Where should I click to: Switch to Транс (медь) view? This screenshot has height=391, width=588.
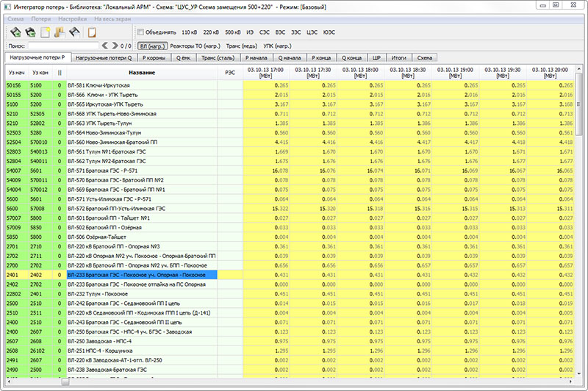(x=242, y=46)
